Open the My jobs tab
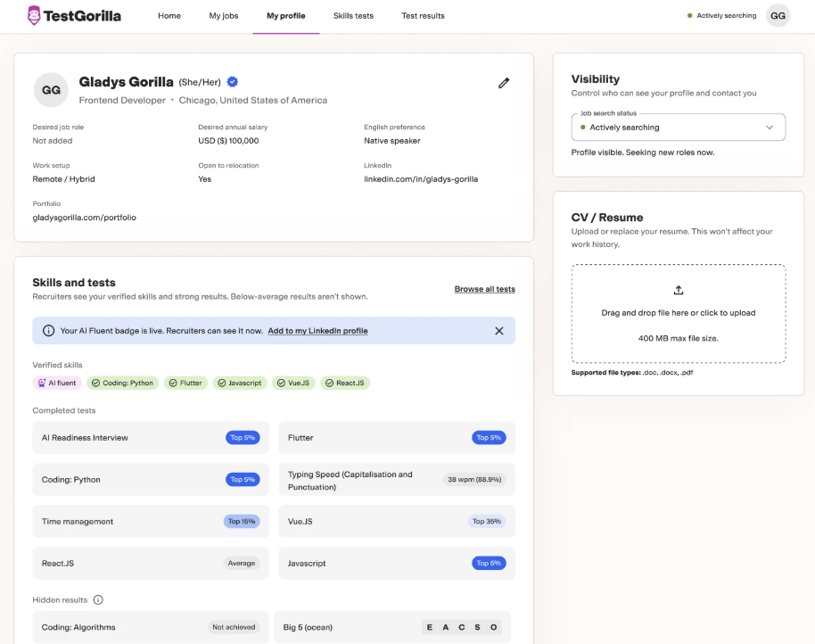This screenshot has height=644, width=815. point(224,16)
